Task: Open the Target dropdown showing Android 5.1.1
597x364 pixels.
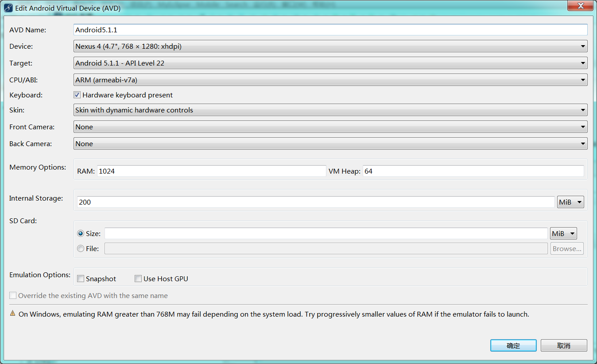Action: pyautogui.click(x=330, y=63)
